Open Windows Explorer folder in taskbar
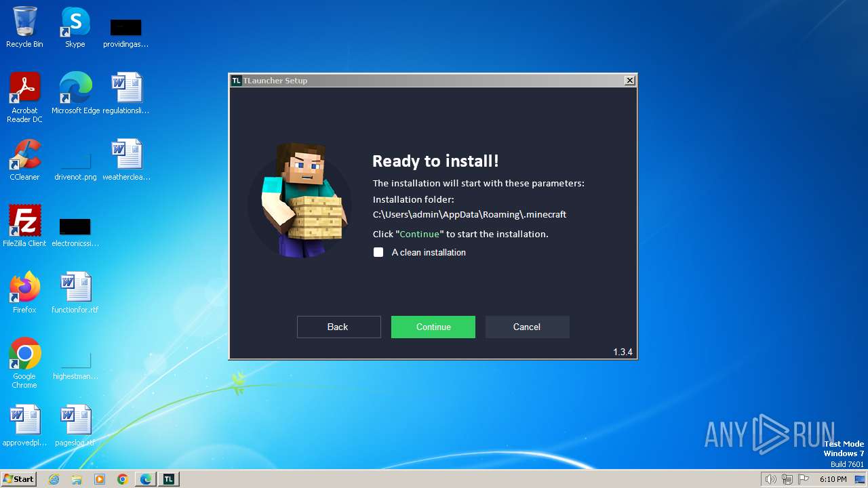 click(x=77, y=479)
